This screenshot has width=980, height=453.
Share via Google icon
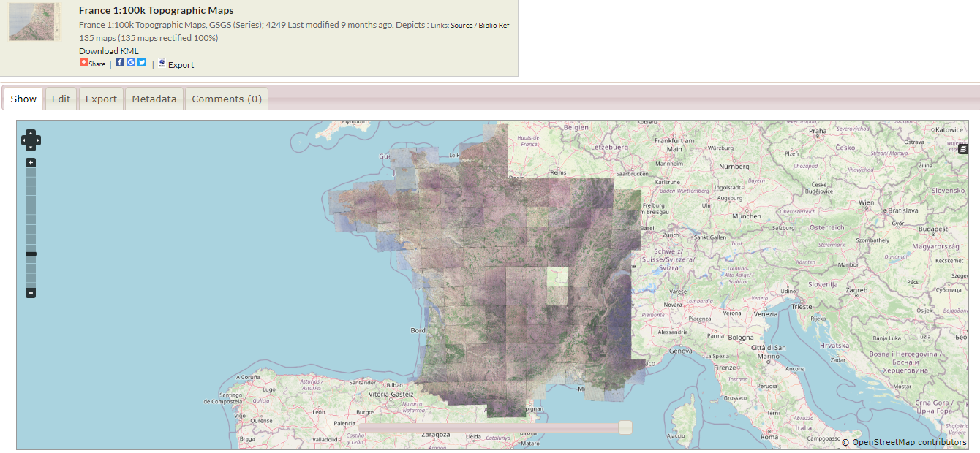pyautogui.click(x=131, y=63)
